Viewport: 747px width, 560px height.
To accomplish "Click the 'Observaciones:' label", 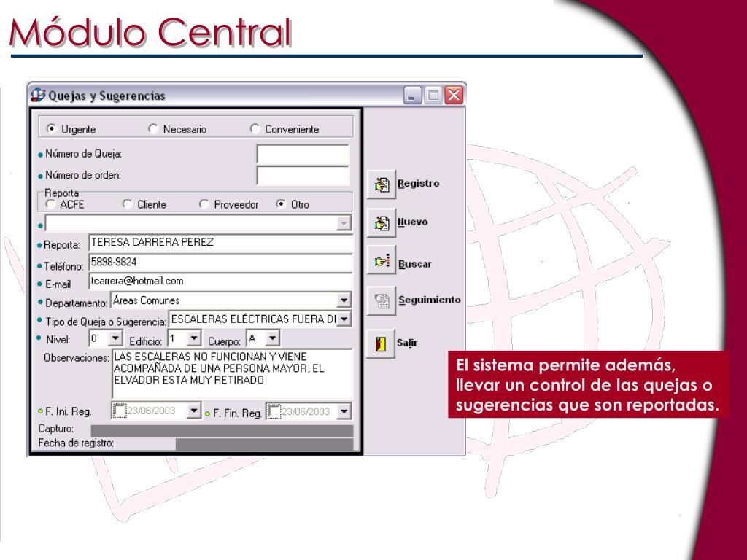I will tap(76, 357).
